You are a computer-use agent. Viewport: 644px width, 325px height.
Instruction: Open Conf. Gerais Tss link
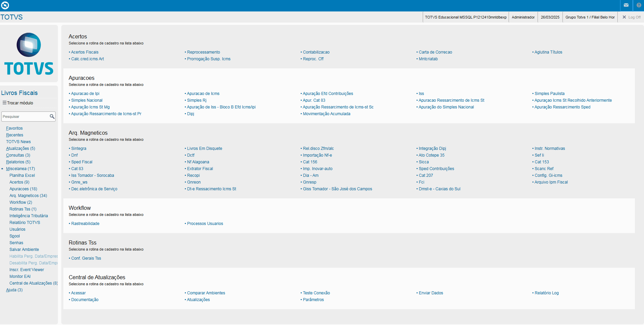(x=86, y=258)
